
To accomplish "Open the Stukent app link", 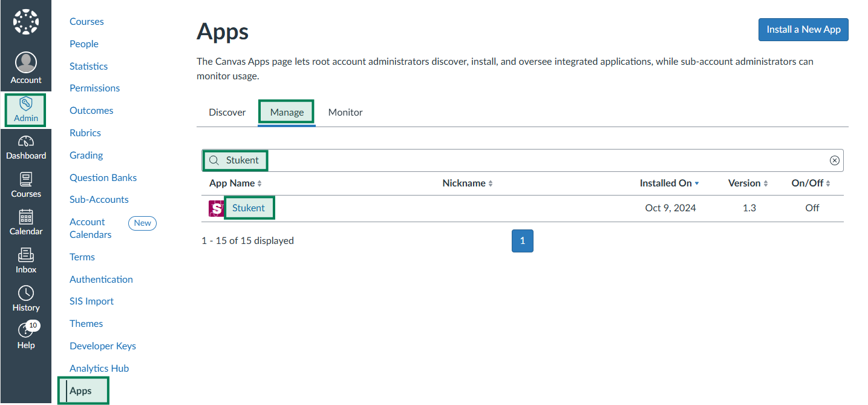I will (249, 208).
